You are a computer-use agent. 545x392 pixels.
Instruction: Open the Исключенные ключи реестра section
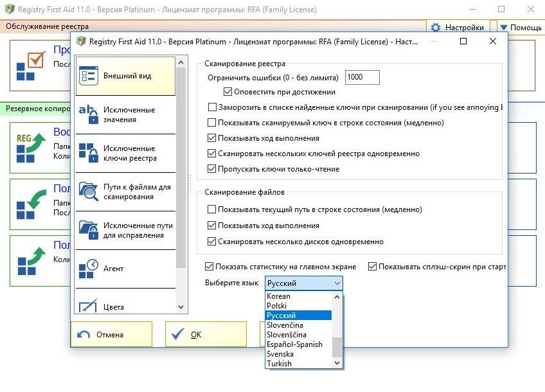[x=125, y=153]
